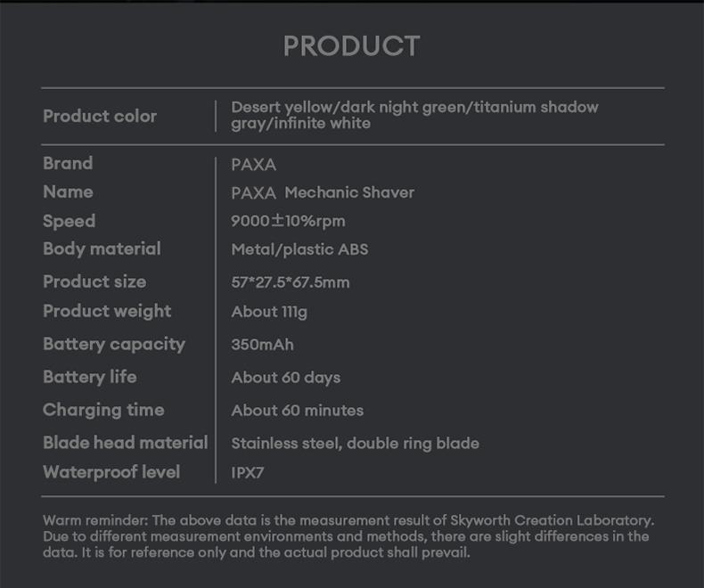Click the PRODUCT heading
Viewport: 704px width, 588px height.
click(x=351, y=46)
